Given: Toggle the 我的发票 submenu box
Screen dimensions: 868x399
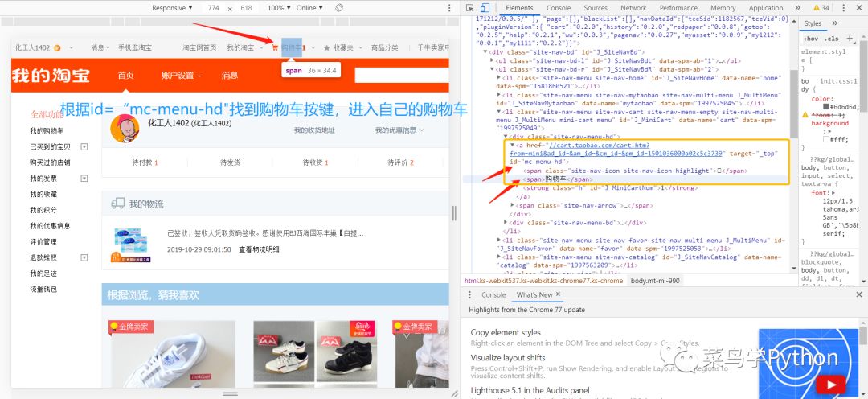Looking at the screenshot, I should (x=84, y=179).
